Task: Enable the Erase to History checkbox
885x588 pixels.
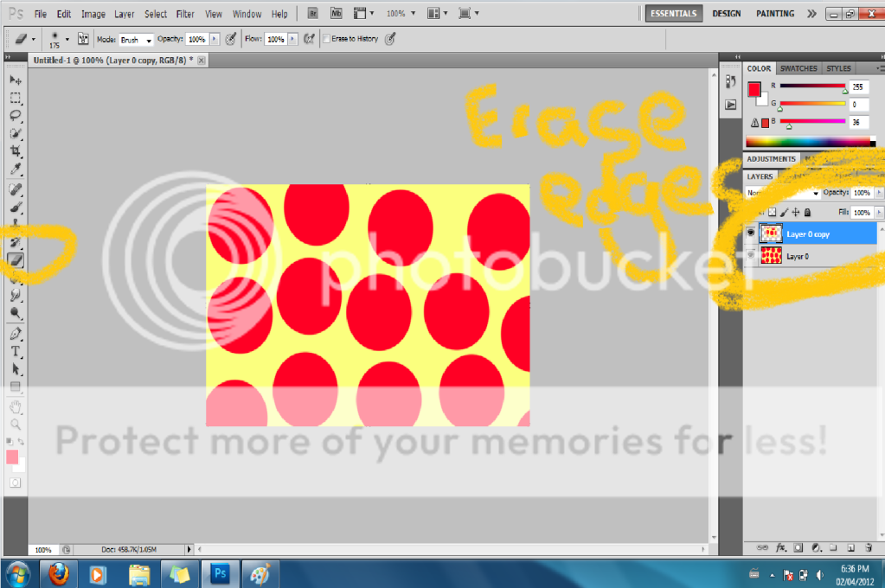Action: 326,40
